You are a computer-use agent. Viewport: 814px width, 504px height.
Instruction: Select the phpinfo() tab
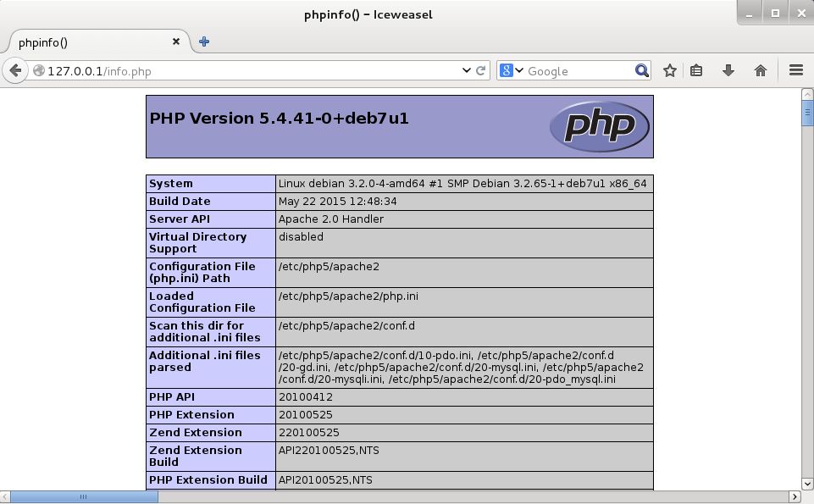85,42
